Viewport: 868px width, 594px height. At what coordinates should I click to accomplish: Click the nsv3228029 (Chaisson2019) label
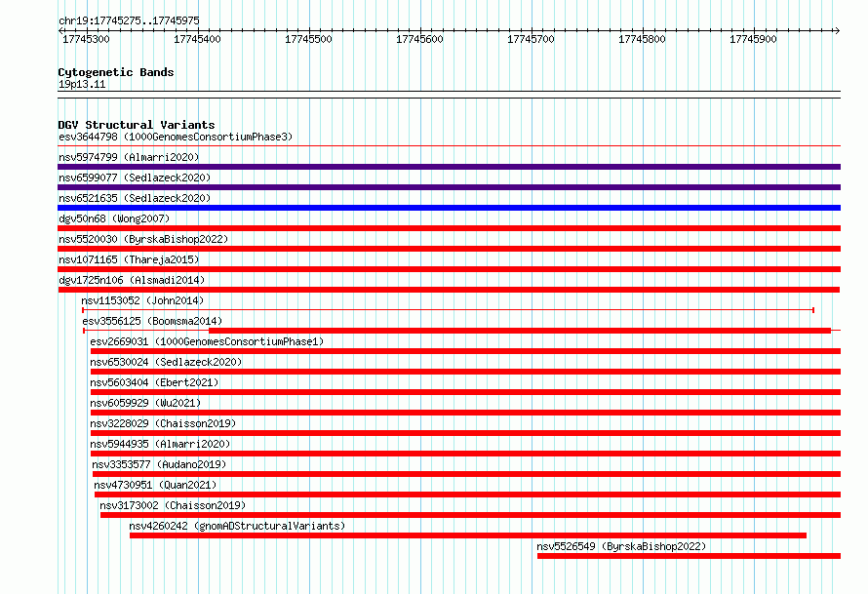pyautogui.click(x=163, y=423)
